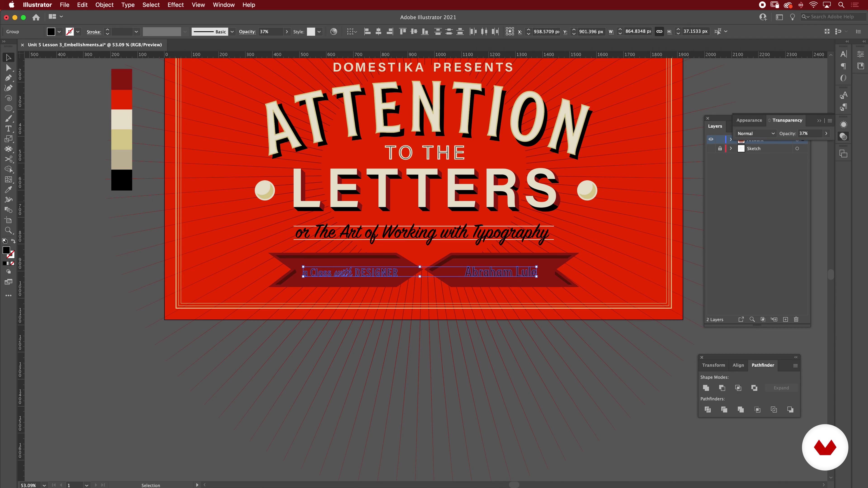Image resolution: width=868 pixels, height=488 pixels.
Task: Select the Curvature tool
Action: pyautogui.click(x=8, y=88)
